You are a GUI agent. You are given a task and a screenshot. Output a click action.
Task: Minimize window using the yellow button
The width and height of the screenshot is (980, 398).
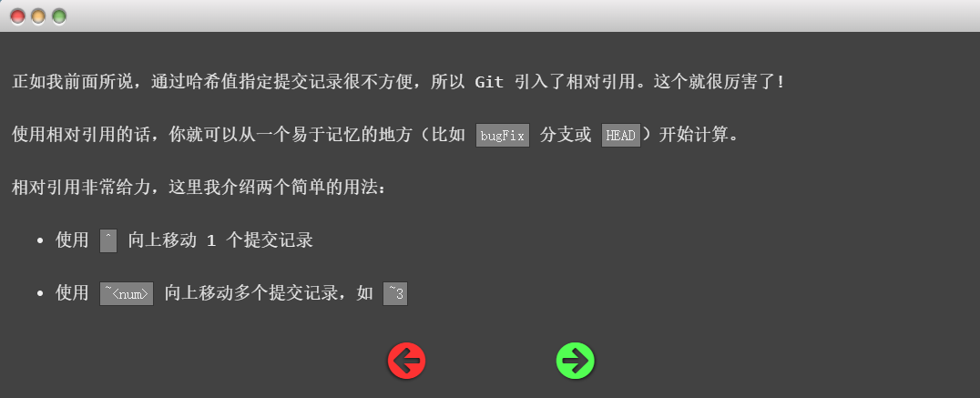point(38,17)
